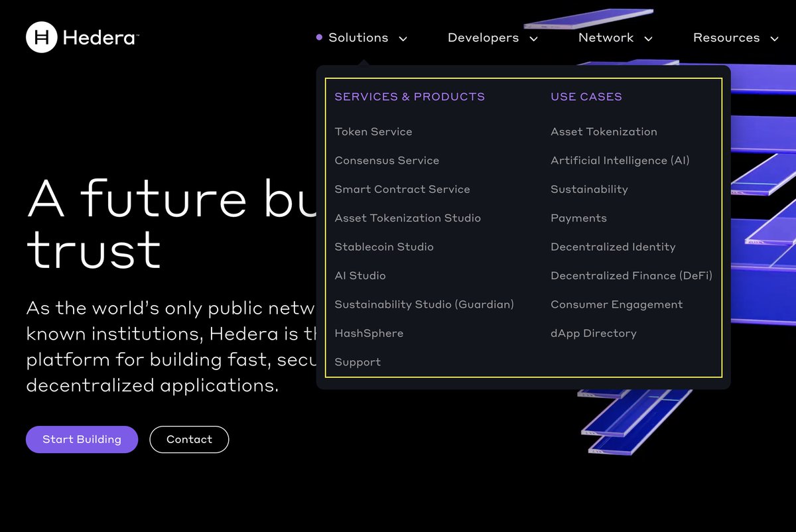796x532 pixels.
Task: Open AI Studio link
Action: pyautogui.click(x=360, y=275)
